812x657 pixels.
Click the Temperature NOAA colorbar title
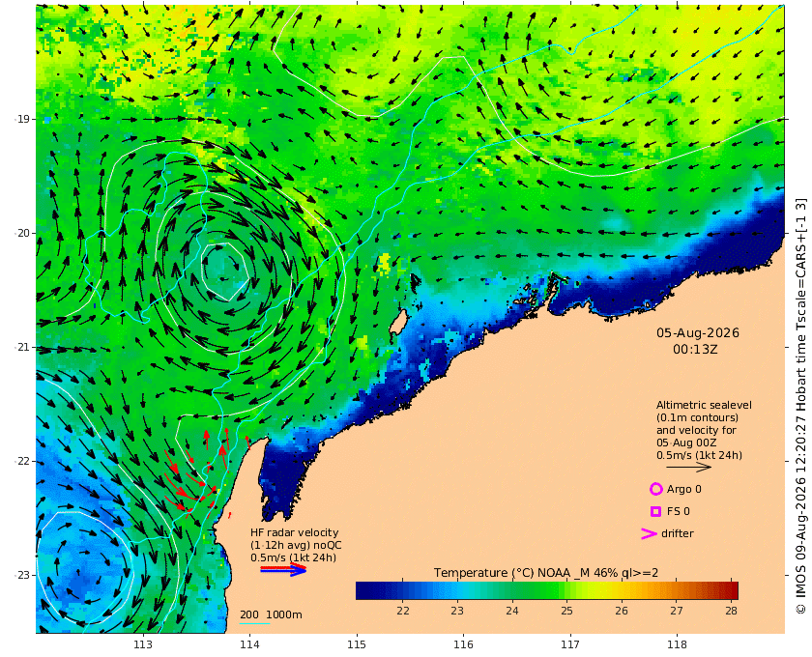546,573
